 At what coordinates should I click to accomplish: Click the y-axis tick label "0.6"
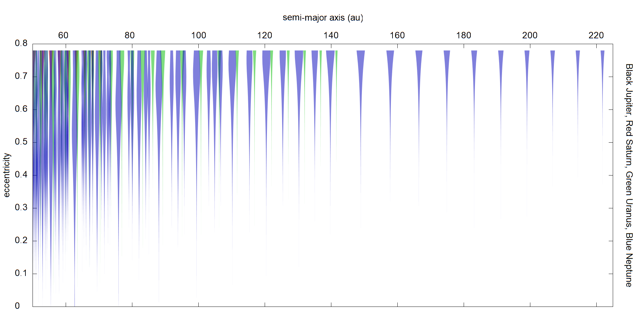[x=21, y=109]
